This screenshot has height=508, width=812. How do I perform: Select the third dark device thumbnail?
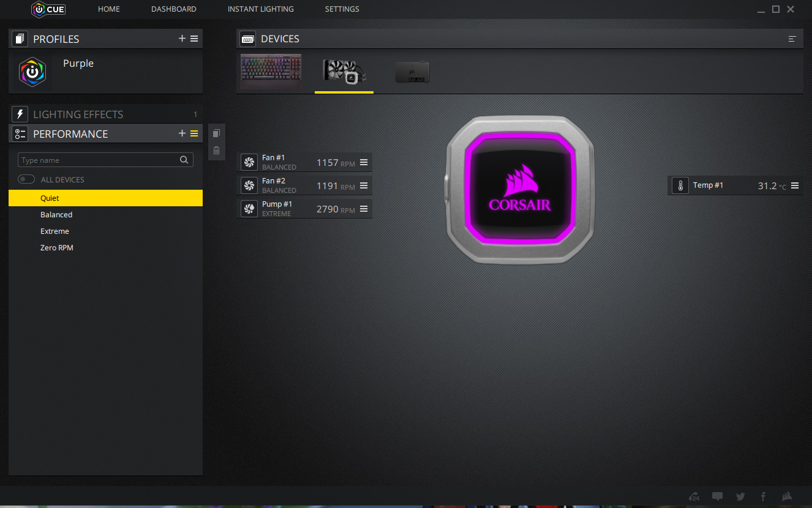click(412, 72)
